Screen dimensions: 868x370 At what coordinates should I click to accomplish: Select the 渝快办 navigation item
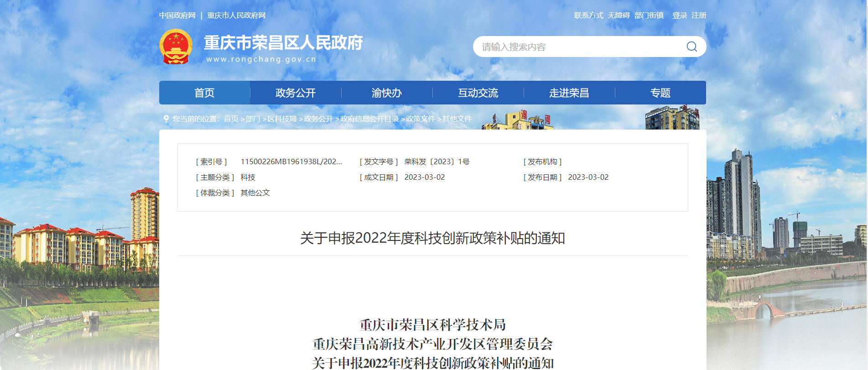coord(387,93)
